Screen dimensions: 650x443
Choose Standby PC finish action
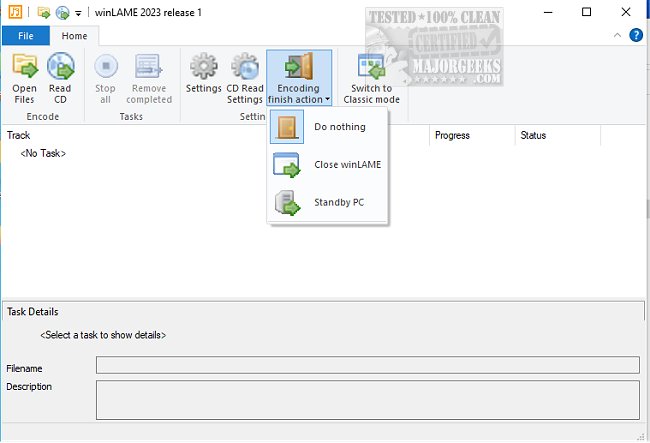click(x=327, y=202)
